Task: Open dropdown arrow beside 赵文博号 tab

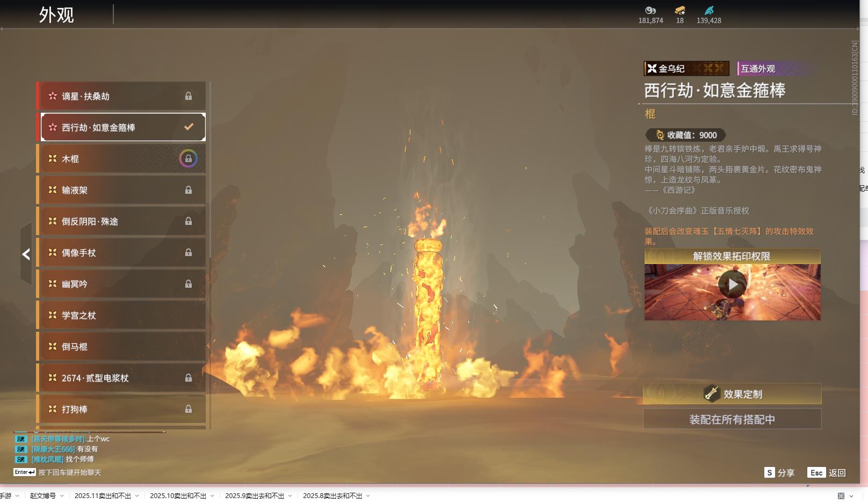Action: coord(62,496)
